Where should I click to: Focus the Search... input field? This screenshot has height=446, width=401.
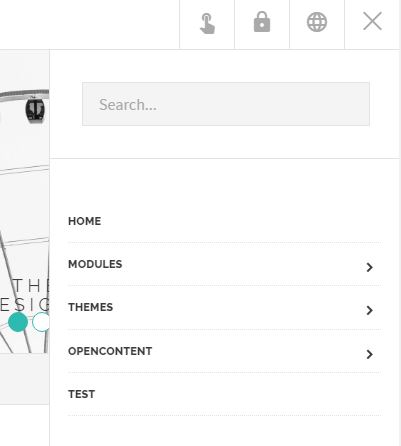pyautogui.click(x=226, y=104)
